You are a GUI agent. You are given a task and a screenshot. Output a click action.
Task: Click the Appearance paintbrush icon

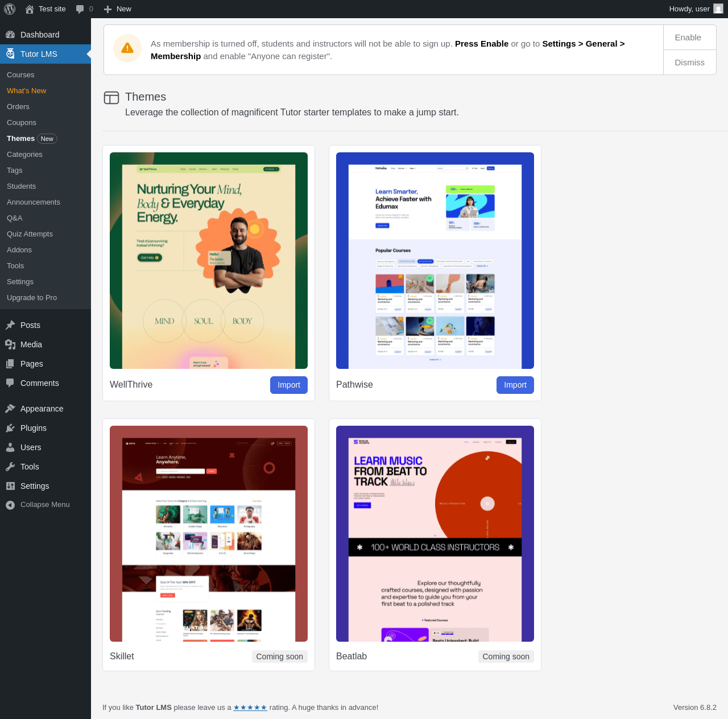pos(10,409)
